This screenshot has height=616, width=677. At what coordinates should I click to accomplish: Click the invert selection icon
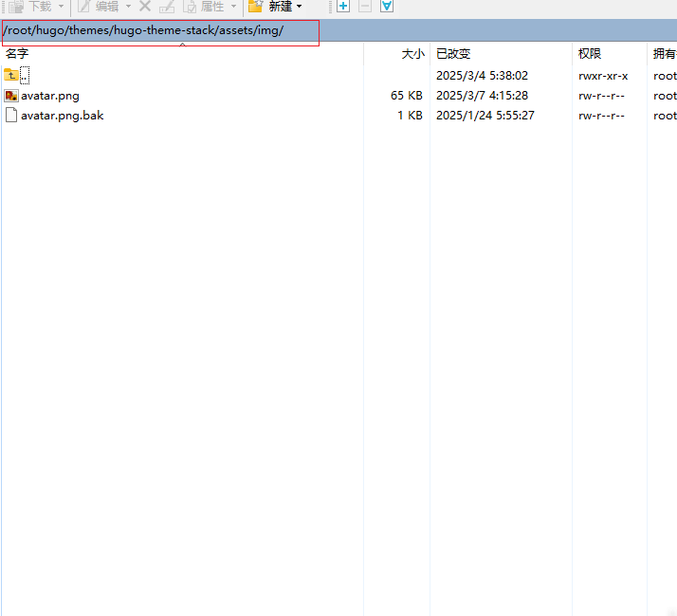pyautogui.click(x=387, y=6)
